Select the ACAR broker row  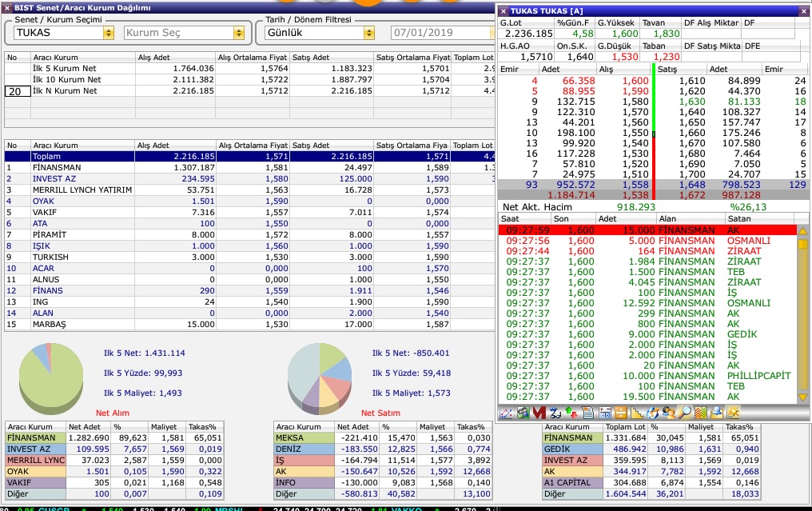tap(249, 269)
